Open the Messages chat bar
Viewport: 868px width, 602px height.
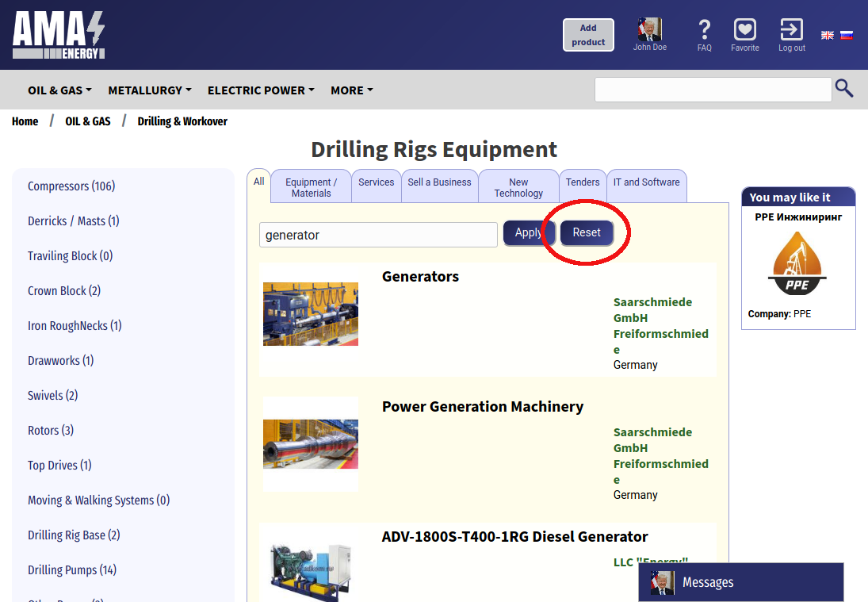[x=740, y=582]
